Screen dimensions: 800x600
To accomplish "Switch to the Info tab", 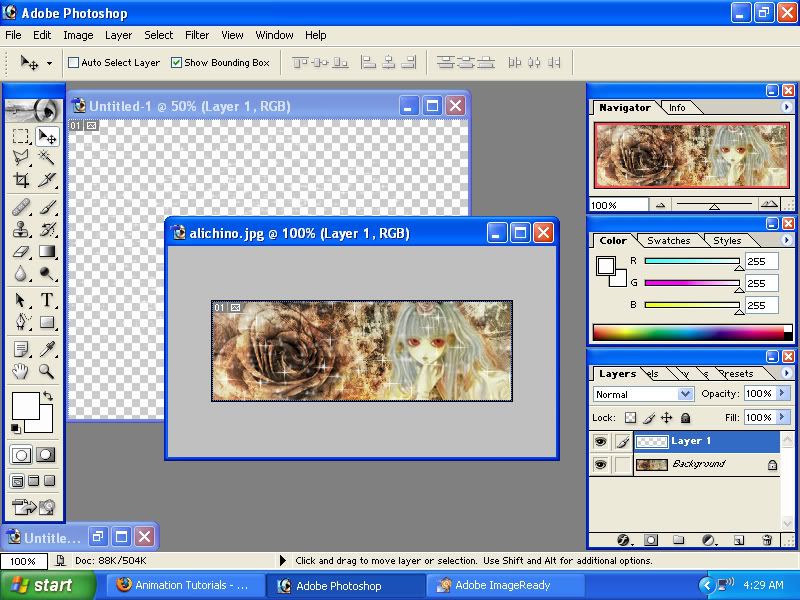I will 677,108.
